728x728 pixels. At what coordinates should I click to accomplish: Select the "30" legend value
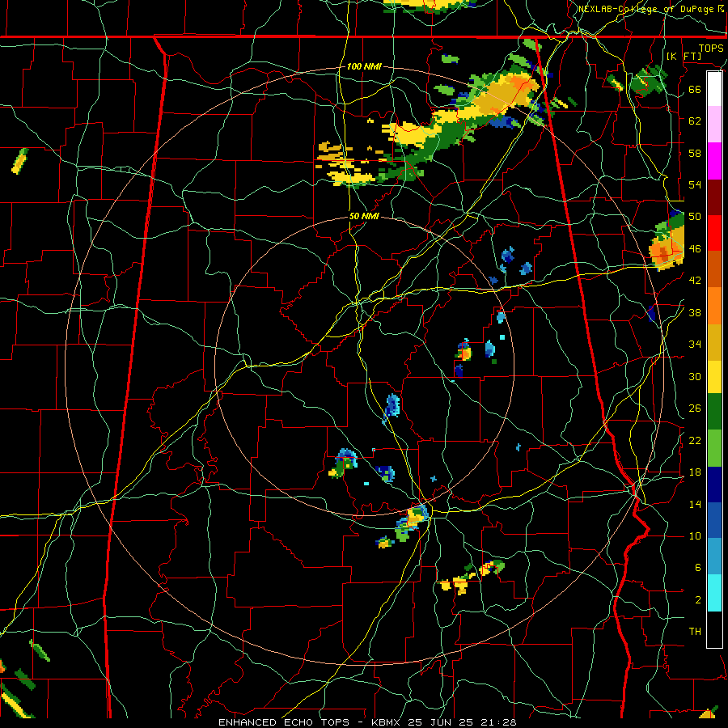coord(695,376)
